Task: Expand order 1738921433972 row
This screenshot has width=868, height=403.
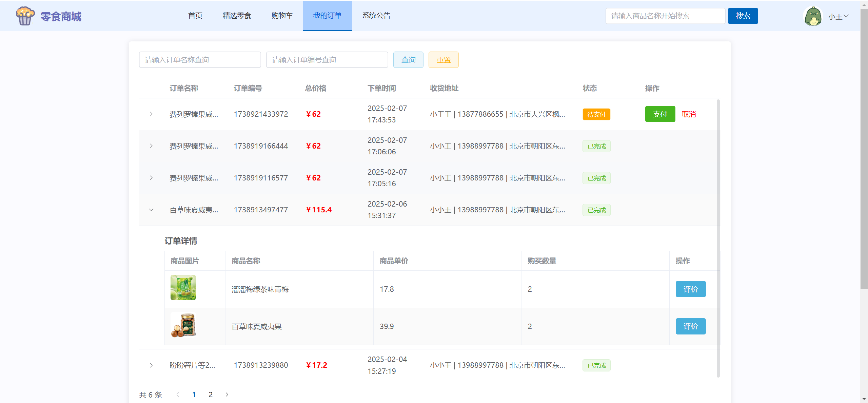Action: pos(151,114)
